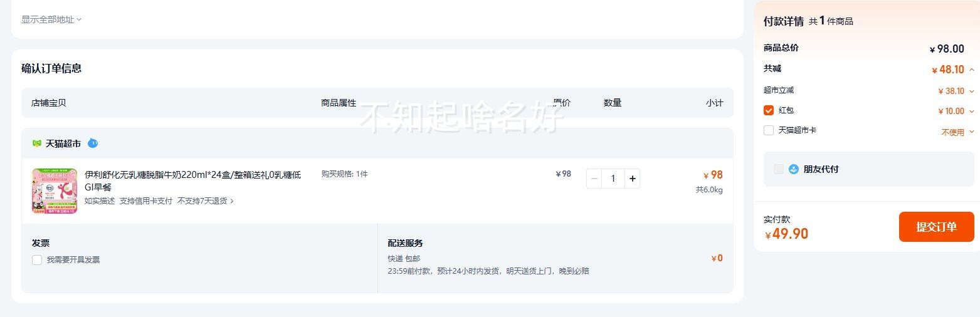
Task: Click the 确认订单信息 heading
Action: tap(51, 68)
